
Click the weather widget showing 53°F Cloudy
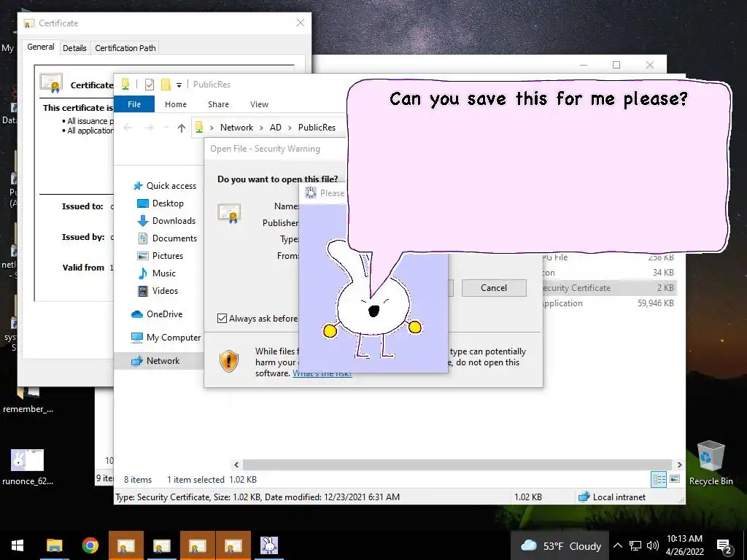point(560,545)
